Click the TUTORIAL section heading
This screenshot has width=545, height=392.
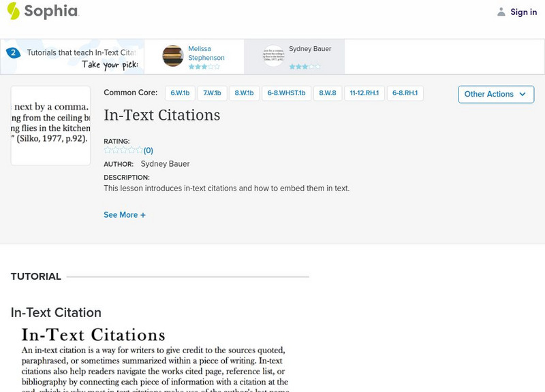click(x=36, y=277)
